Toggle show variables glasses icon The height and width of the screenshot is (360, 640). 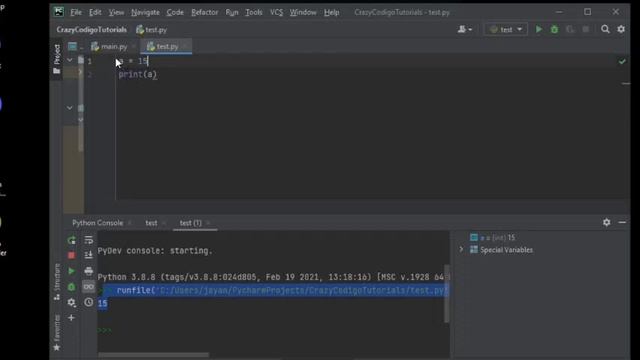(89, 287)
